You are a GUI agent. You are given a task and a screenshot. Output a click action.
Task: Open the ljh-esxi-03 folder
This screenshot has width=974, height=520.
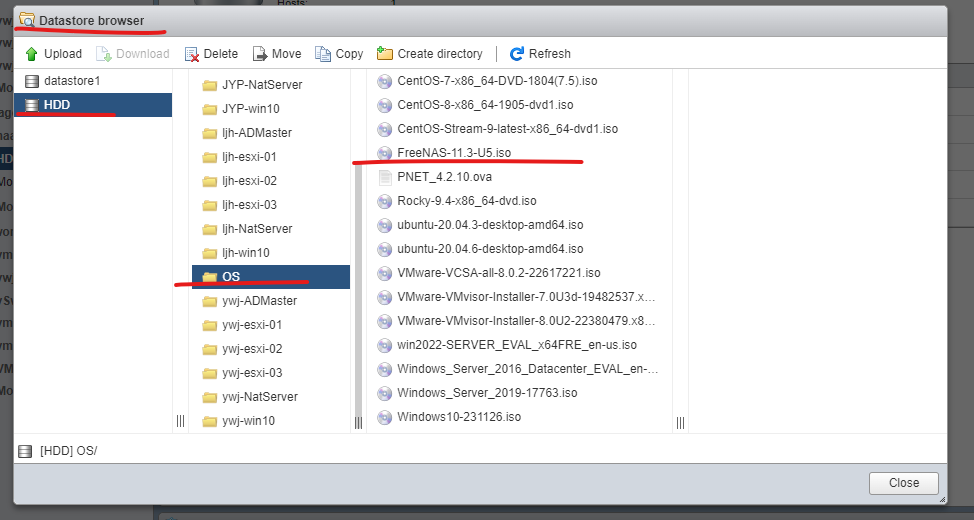pyautogui.click(x=271, y=205)
